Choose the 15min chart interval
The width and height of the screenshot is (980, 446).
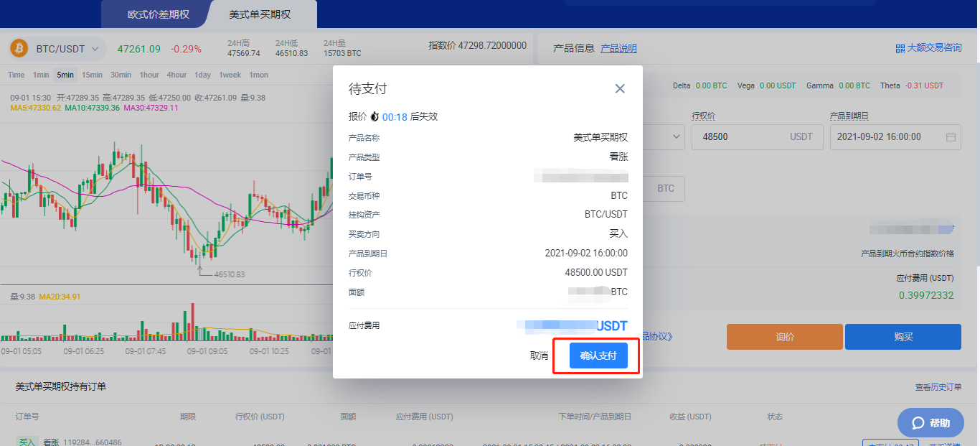coord(92,75)
